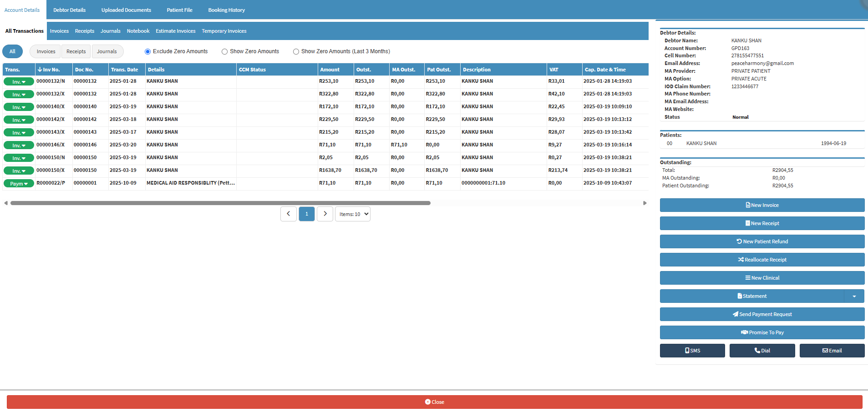The height and width of the screenshot is (412, 868).
Task: Open New Clinical list icon button
Action: coord(747,278)
